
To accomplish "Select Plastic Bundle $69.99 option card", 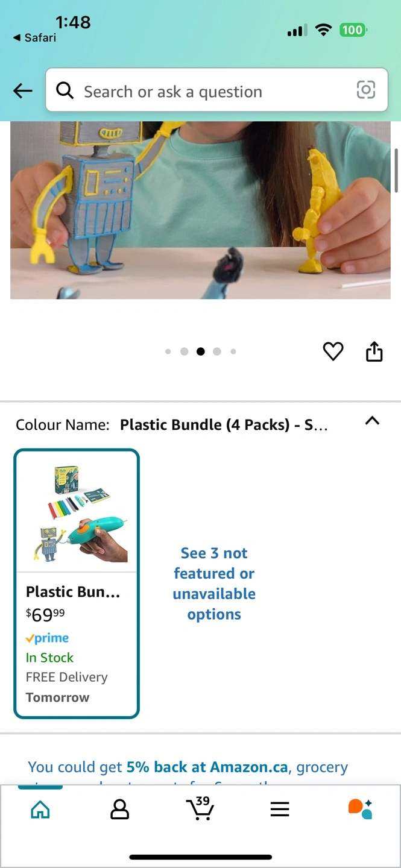I will click(x=77, y=583).
